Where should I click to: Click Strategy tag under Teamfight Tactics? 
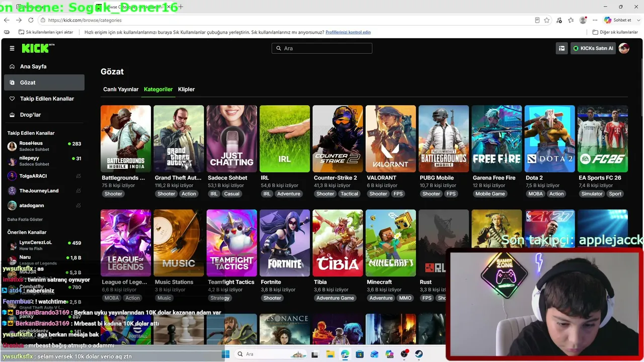pyautogui.click(x=220, y=298)
